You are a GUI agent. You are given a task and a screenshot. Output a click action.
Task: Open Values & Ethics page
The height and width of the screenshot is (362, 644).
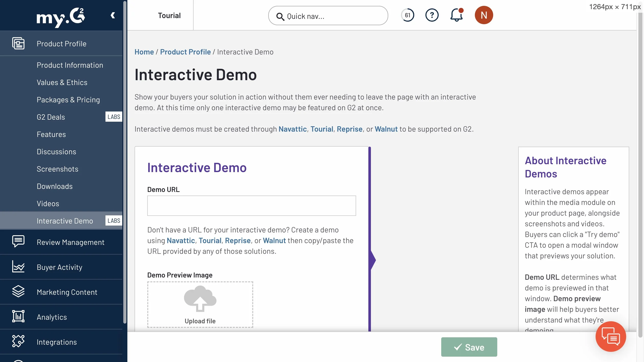(x=62, y=82)
